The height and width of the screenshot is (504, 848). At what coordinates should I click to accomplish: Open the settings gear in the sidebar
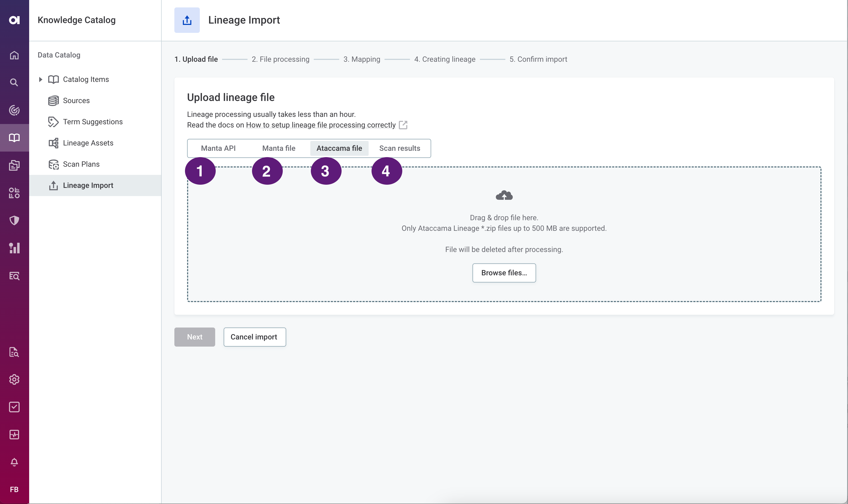[x=15, y=379]
